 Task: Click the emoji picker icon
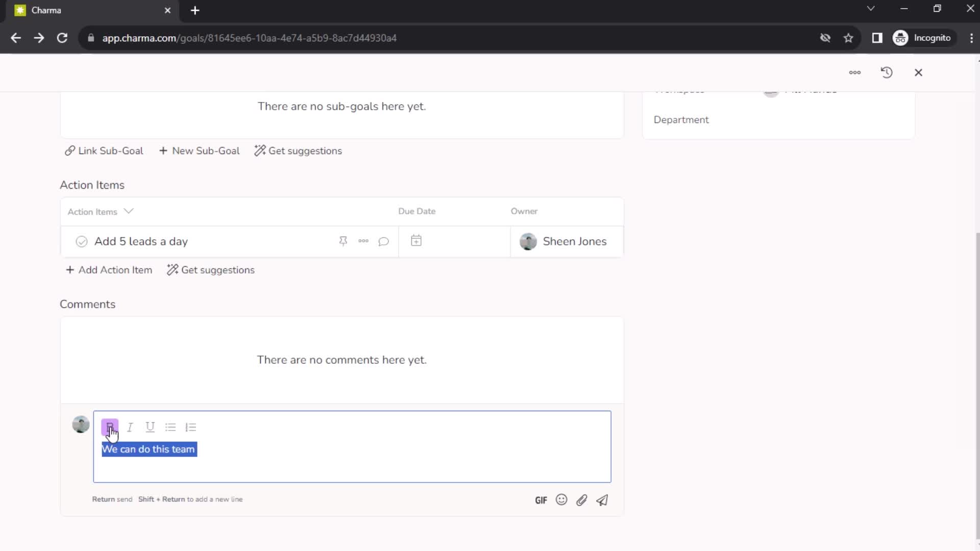[561, 500]
